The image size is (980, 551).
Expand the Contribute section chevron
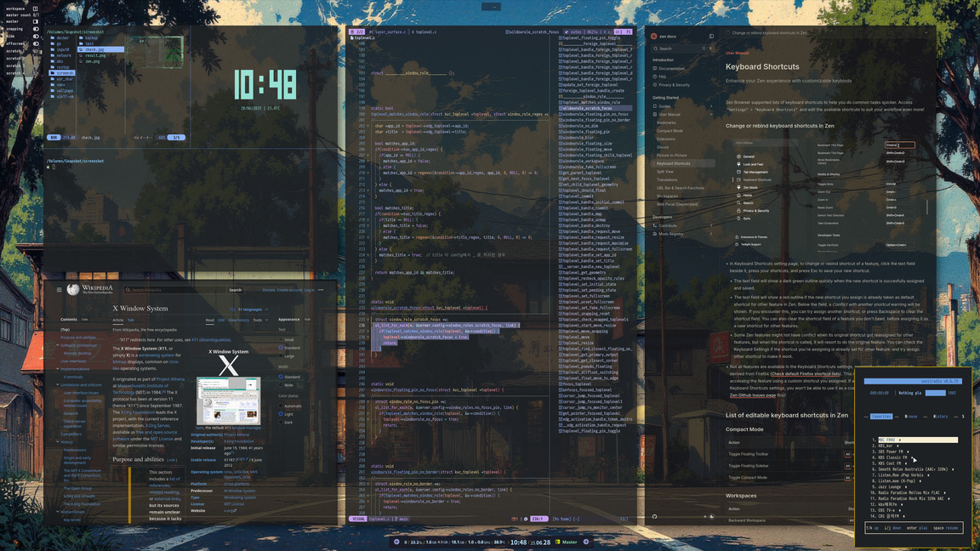coord(710,225)
